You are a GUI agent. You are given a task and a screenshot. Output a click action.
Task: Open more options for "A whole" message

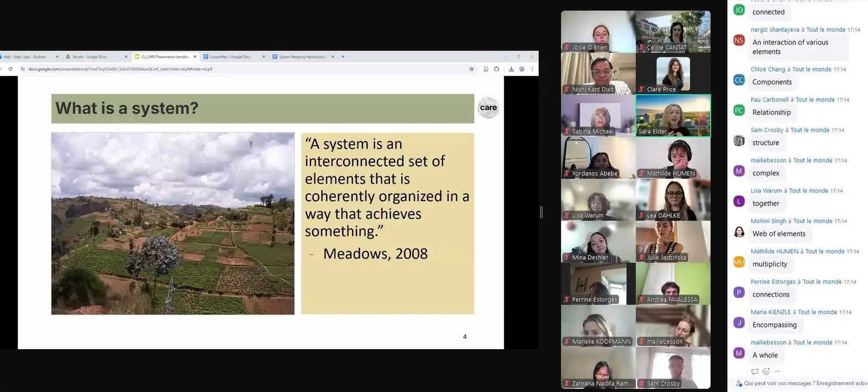point(777,371)
